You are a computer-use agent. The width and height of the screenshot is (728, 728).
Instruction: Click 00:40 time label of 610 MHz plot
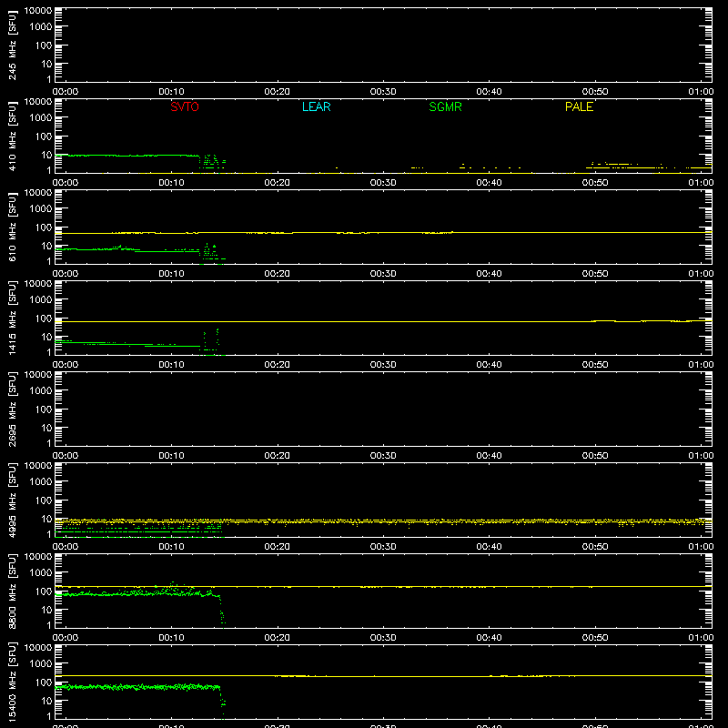[489, 274]
